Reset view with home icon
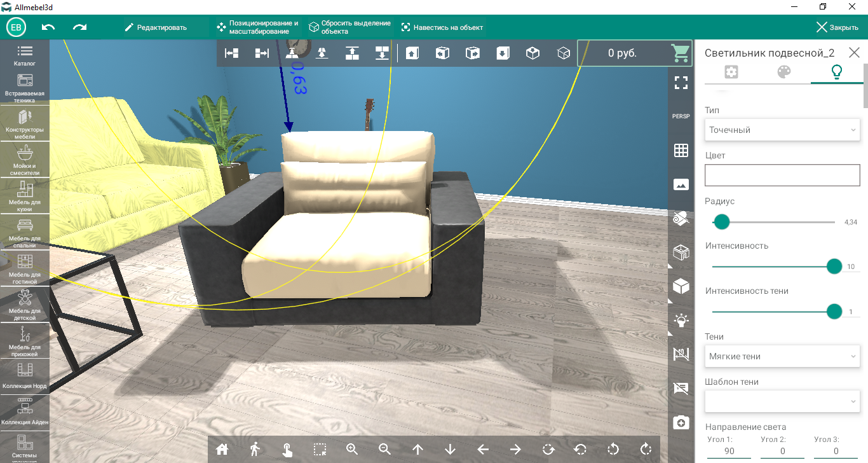The height and width of the screenshot is (463, 868). 222,449
